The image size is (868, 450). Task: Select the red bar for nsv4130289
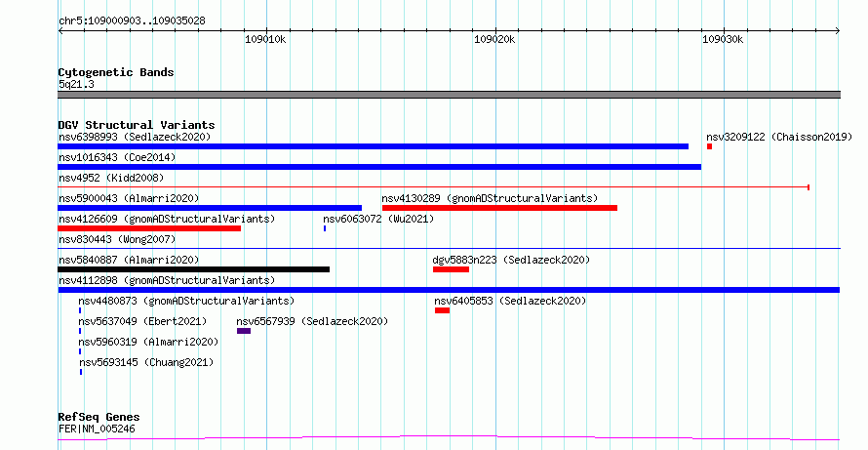pos(500,208)
